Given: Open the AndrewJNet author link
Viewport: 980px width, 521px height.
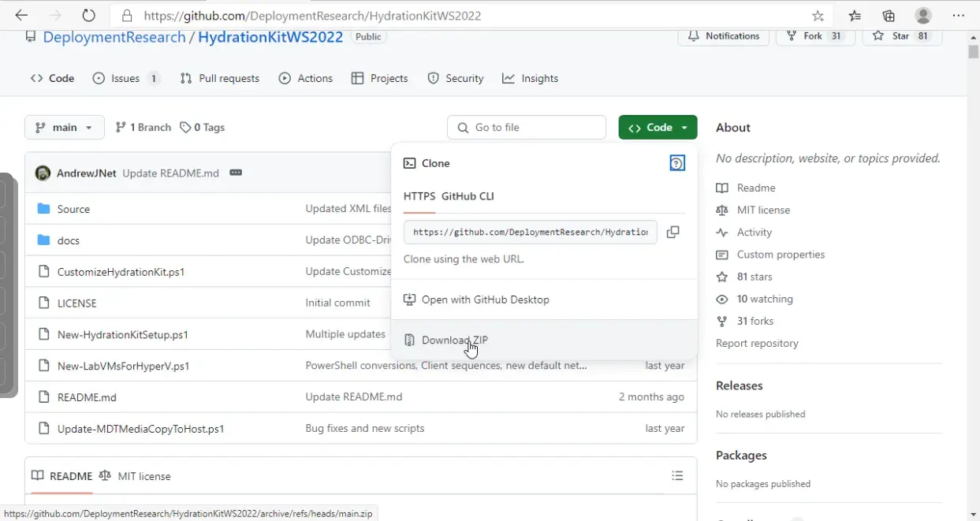Looking at the screenshot, I should click(87, 173).
